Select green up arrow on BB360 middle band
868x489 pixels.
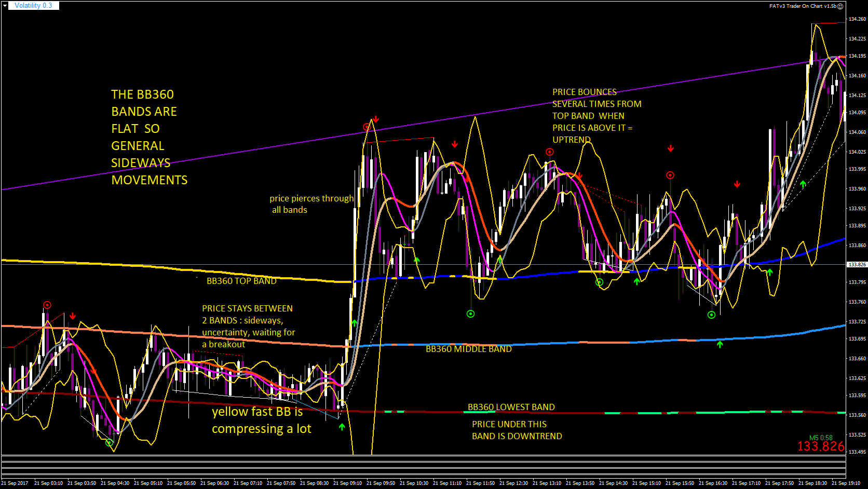point(720,344)
